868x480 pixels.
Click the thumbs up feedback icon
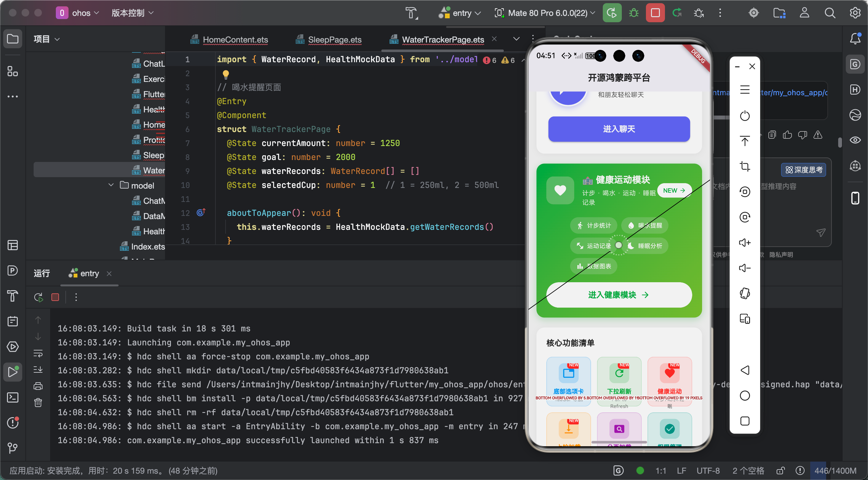coord(787,135)
